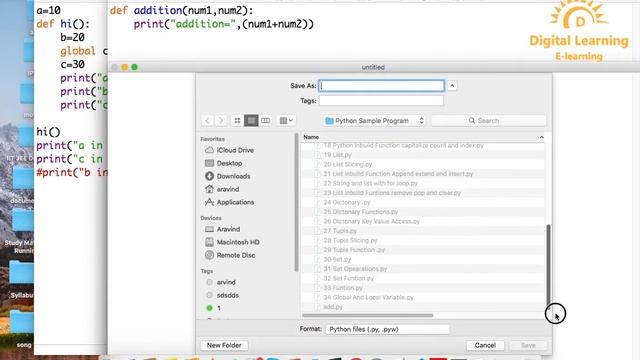Open the Python Sample Program folder popup
Screen dimensions: 640x360
point(375,120)
